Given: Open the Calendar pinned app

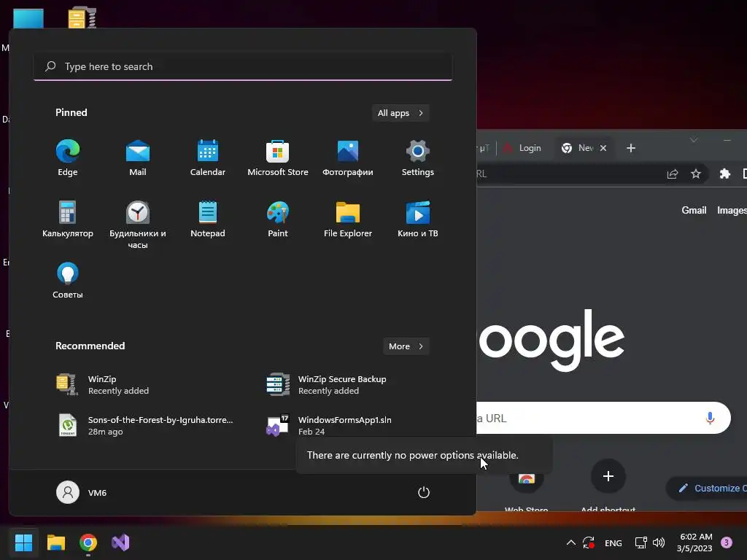Looking at the screenshot, I should 208,158.
